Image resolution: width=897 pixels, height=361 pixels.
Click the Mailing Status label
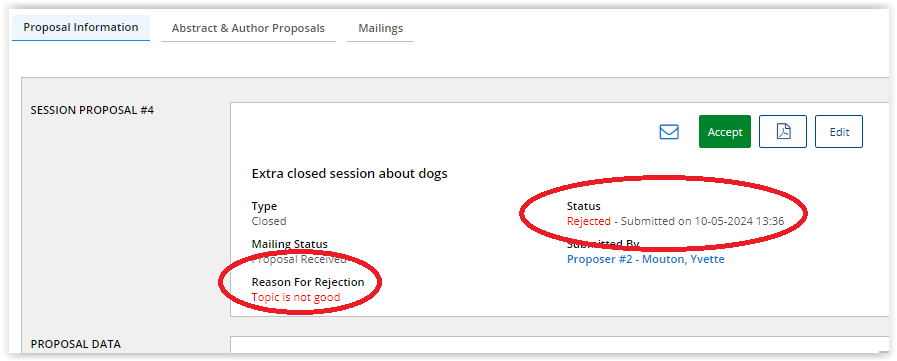[x=289, y=244]
